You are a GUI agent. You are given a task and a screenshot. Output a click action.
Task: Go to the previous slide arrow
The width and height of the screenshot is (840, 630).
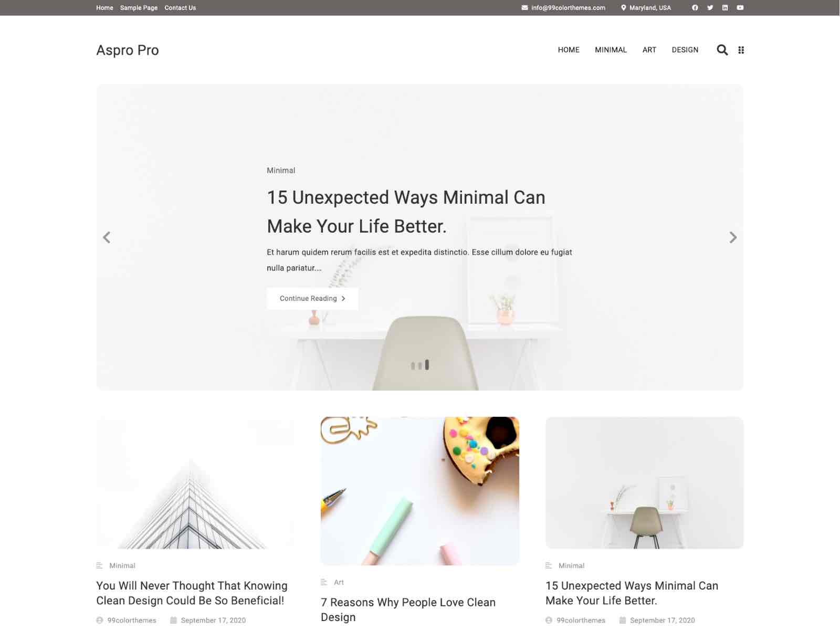[x=107, y=237]
